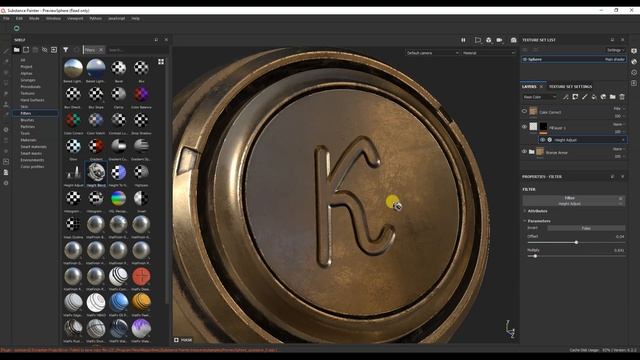Click the cube icon in viewport toolbar
This screenshot has height=360, width=640.
tap(489, 40)
